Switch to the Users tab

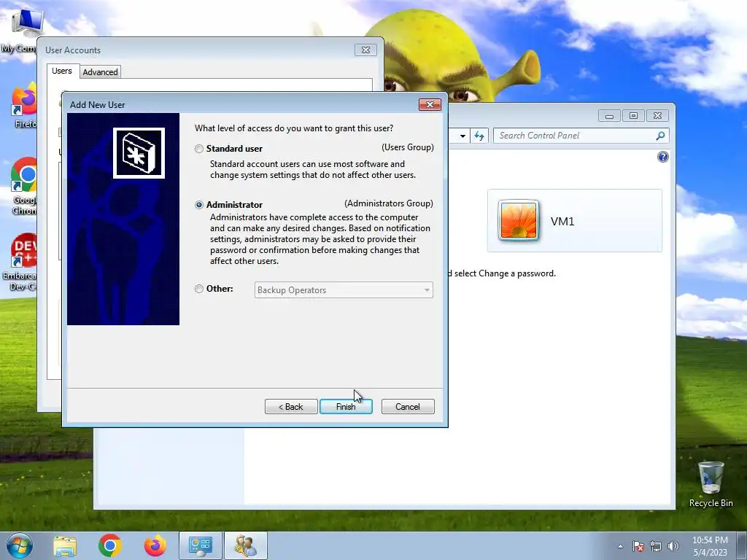[62, 71]
